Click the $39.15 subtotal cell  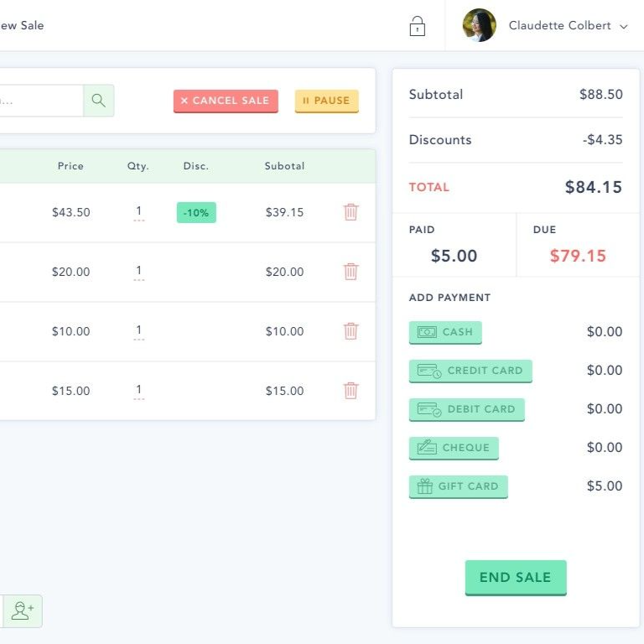284,212
